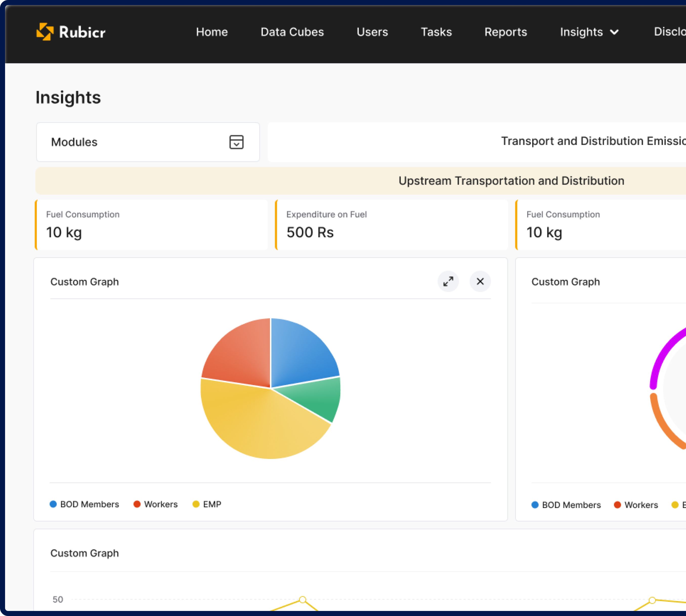
Task: Open the Data Cubes page
Action: click(x=292, y=32)
